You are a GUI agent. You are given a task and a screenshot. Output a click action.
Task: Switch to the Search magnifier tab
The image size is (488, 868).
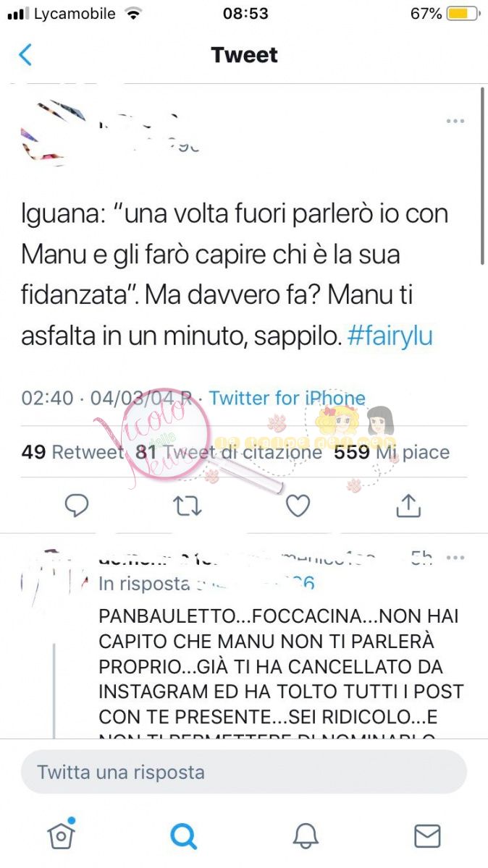point(183,836)
